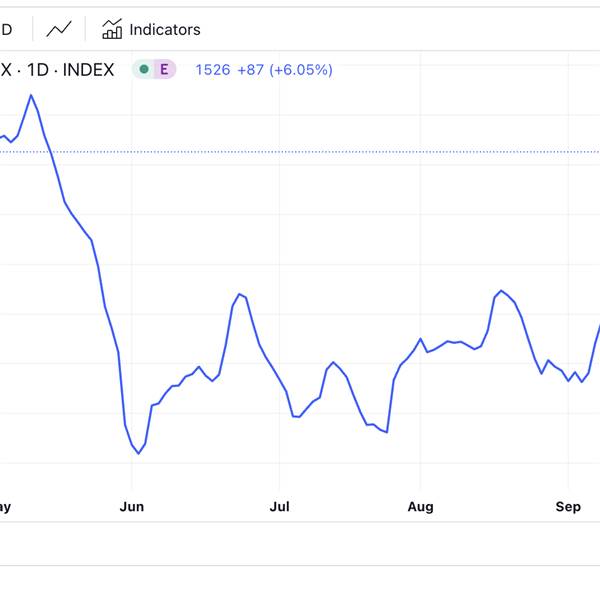Click the 1D · INDEX symbol title
Viewport: 600px width, 600px height.
click(x=70, y=70)
